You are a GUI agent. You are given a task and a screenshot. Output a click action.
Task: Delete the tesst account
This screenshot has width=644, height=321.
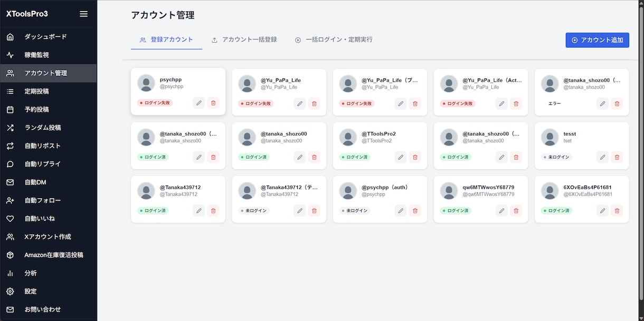tap(617, 157)
